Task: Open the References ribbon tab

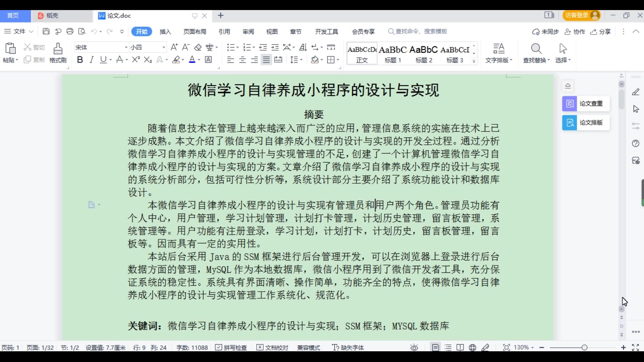Action: pyautogui.click(x=224, y=32)
